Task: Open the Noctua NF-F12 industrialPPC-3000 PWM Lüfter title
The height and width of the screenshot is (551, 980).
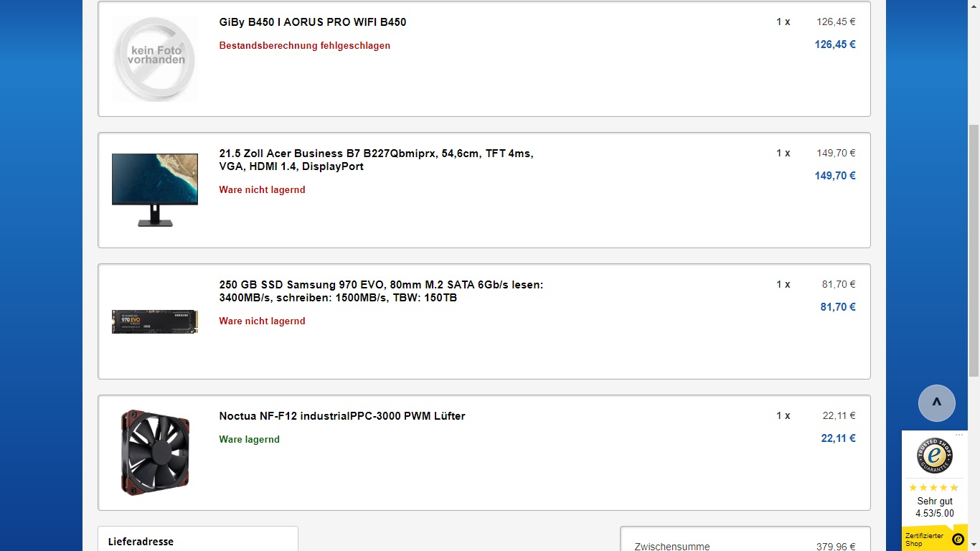Action: (342, 416)
